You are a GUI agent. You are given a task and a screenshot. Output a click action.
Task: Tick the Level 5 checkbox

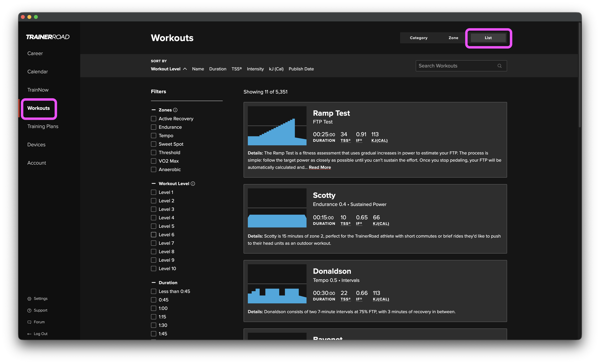coord(153,226)
